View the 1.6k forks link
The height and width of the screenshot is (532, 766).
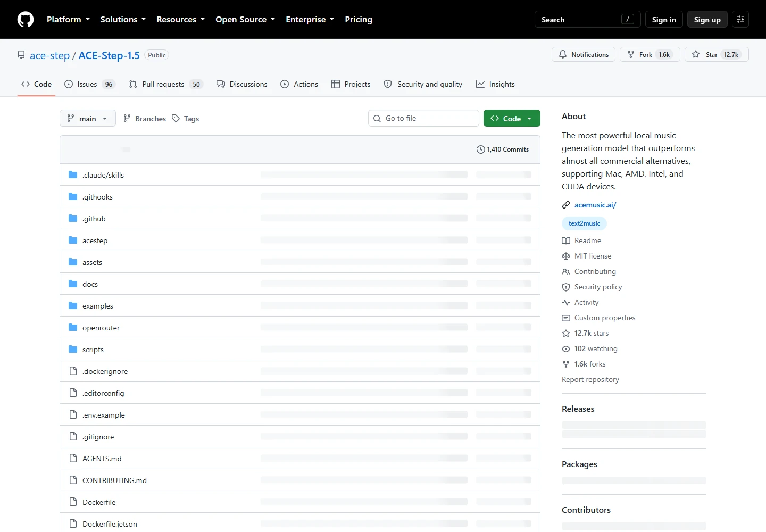pos(584,364)
